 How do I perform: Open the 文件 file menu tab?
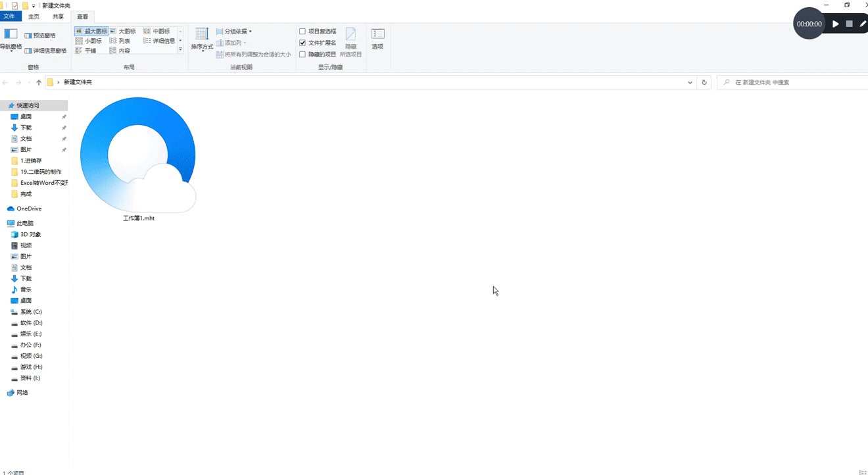9,16
